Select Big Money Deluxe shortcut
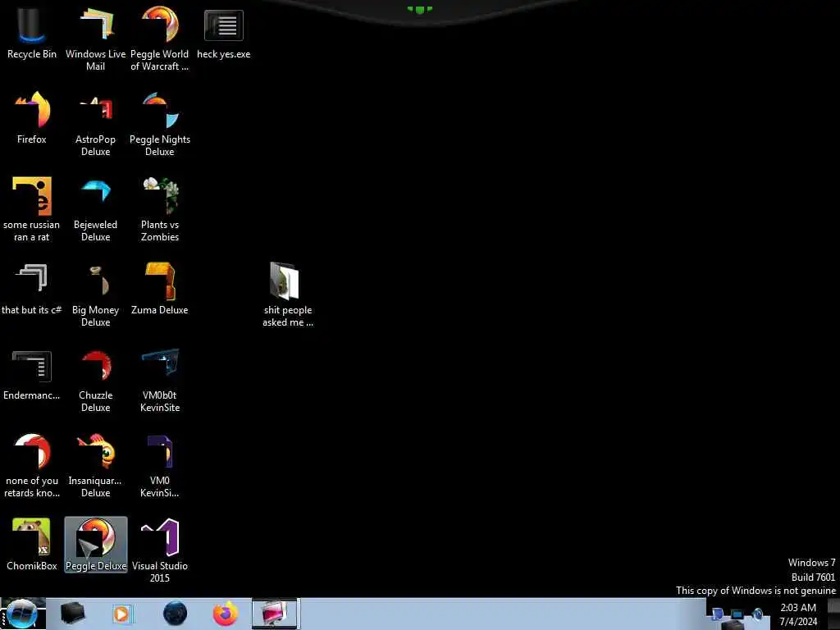Viewport: 840px width, 630px height. [x=95, y=294]
